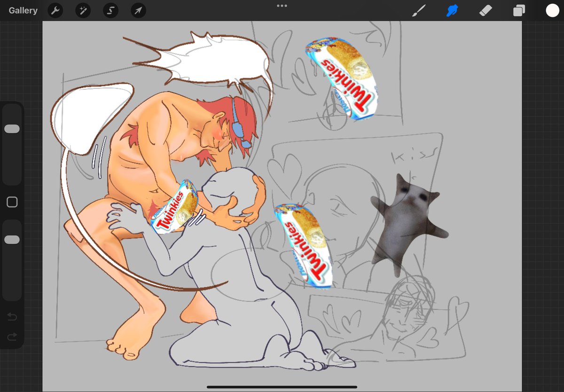The height and width of the screenshot is (392, 564).
Task: Return to the Gallery
Action: [x=23, y=10]
